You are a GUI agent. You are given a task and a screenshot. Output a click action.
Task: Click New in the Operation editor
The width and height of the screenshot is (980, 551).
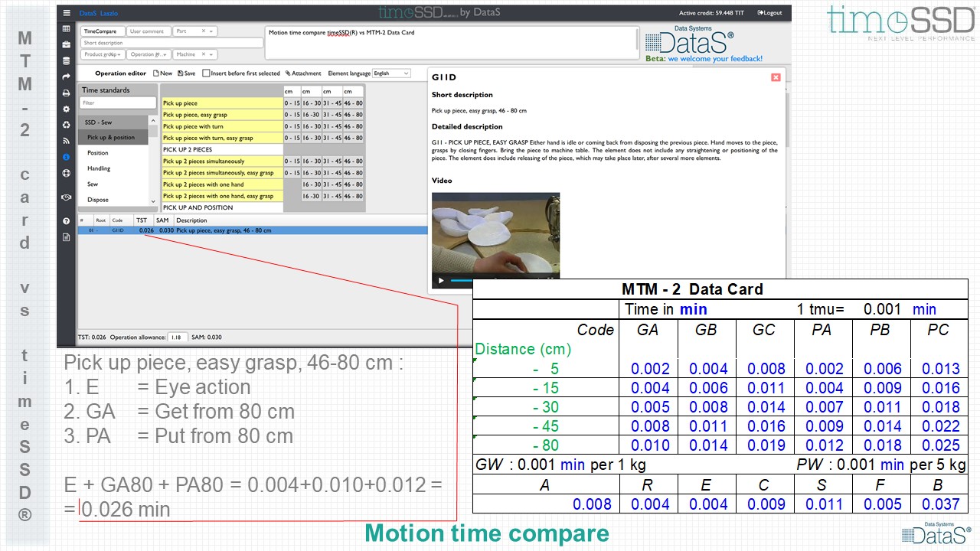pyautogui.click(x=163, y=73)
